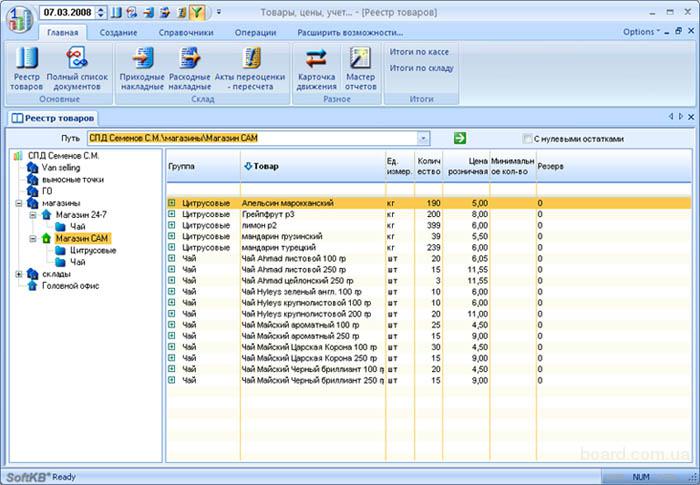The height and width of the screenshot is (485, 700).
Task: Switch to the Справочники ribbon tab
Action: 184,33
